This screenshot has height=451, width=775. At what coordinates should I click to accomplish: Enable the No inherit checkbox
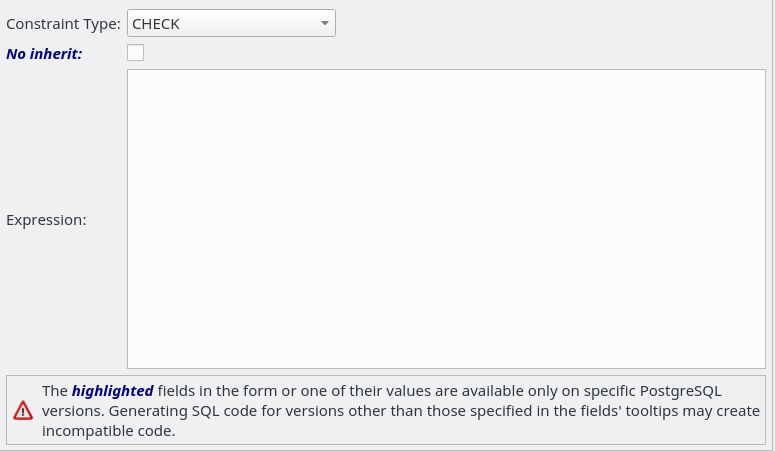(135, 52)
